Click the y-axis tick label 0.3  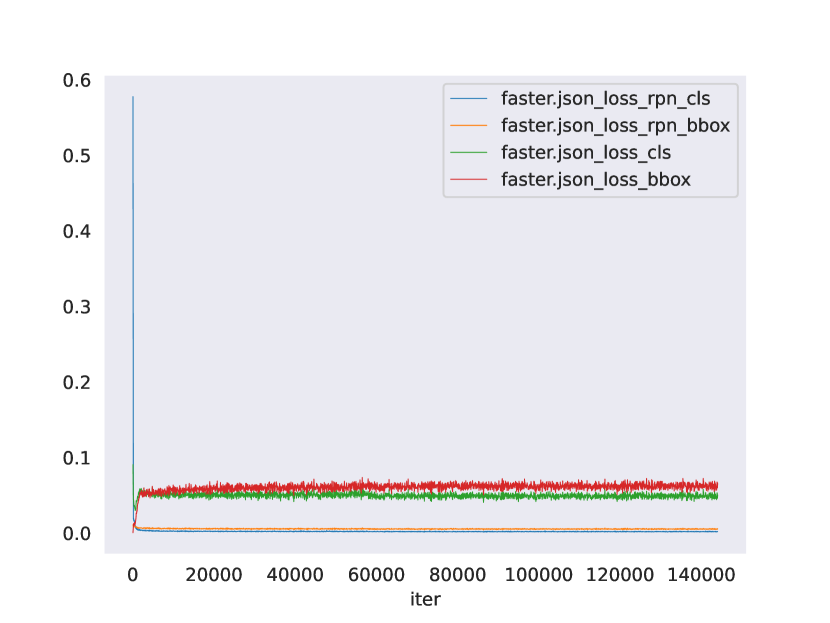(x=77, y=307)
